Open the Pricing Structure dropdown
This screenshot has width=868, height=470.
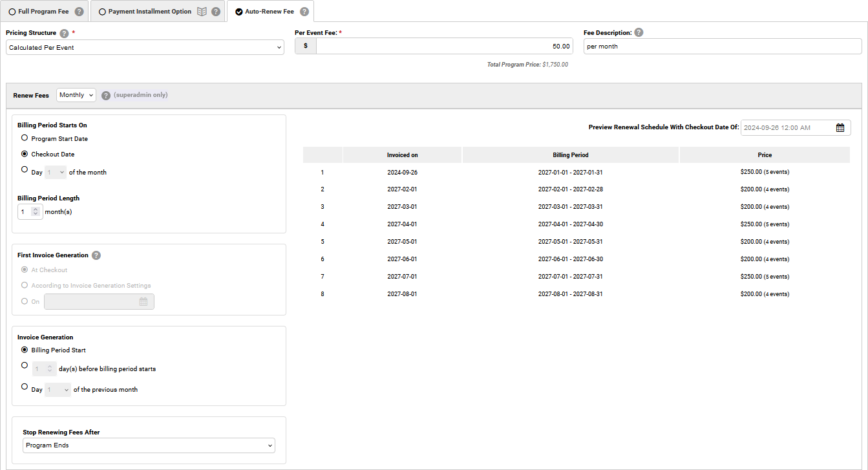click(x=145, y=47)
